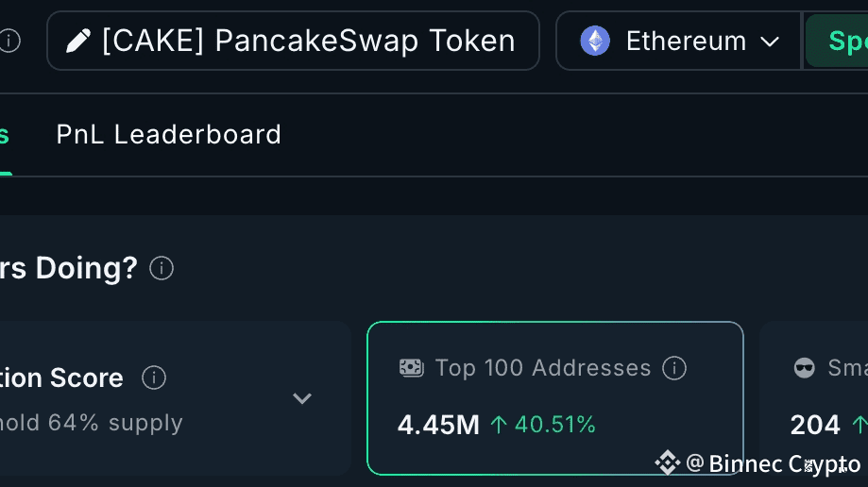This screenshot has height=487, width=868.
Task: Click the Ethereum logo icon
Action: coord(595,41)
